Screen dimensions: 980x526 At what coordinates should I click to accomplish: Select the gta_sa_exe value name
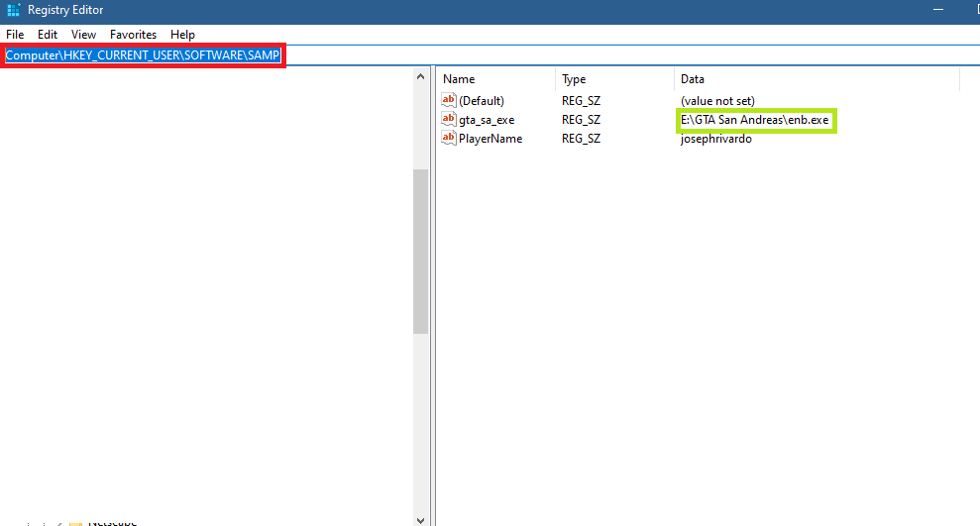pyautogui.click(x=487, y=120)
